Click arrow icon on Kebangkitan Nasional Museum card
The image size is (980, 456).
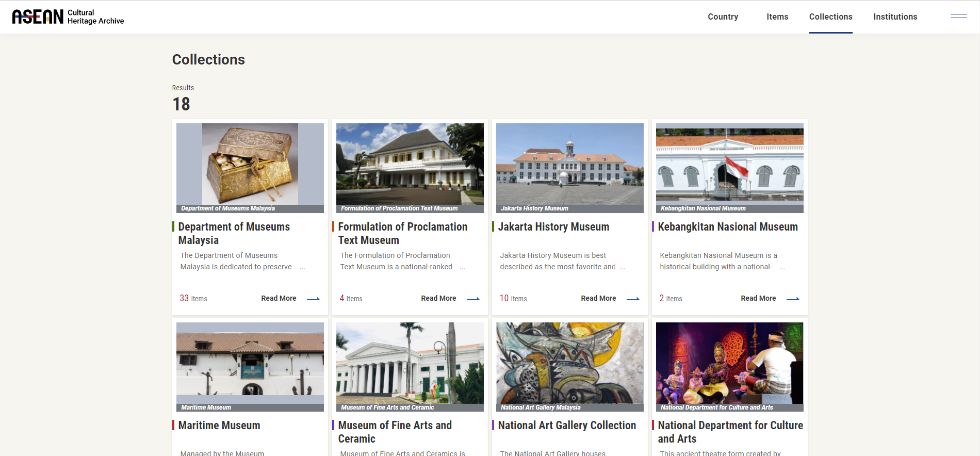[x=793, y=299]
